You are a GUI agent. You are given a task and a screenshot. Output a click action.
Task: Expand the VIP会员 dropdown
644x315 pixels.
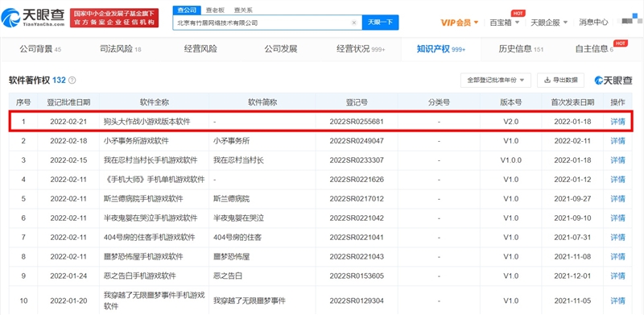tap(460, 23)
